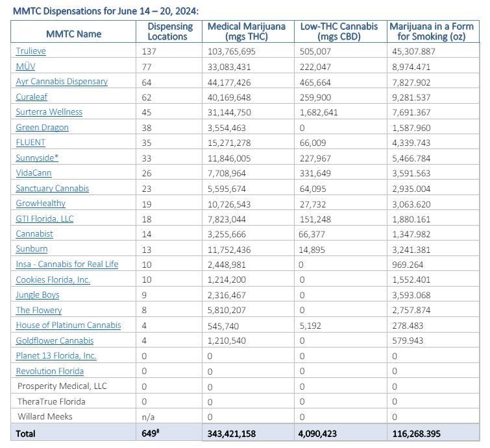The image size is (490, 448).
Task: Open GTI Florida, LLC link
Action: (x=44, y=219)
